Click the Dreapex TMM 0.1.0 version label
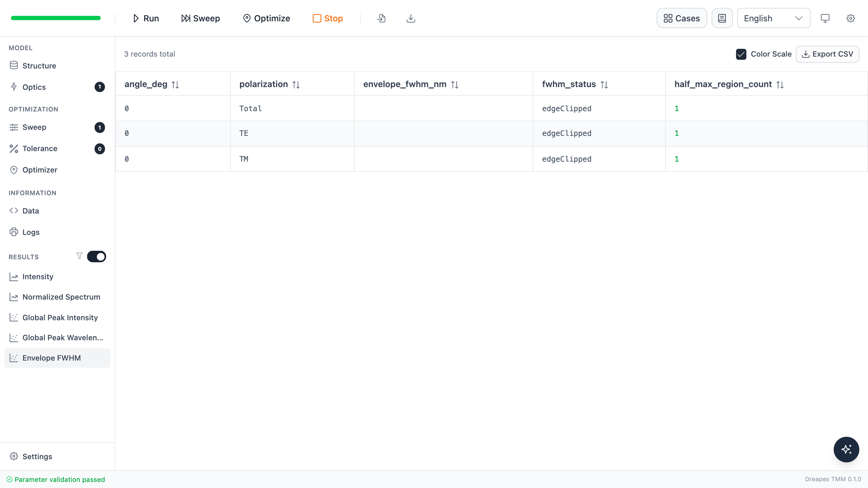Screen dimensions: 868x488 tap(833, 479)
